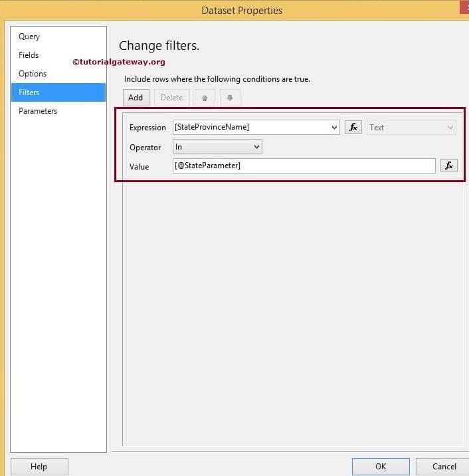The width and height of the screenshot is (469, 476).
Task: Click the move filter up arrow
Action: [x=205, y=98]
